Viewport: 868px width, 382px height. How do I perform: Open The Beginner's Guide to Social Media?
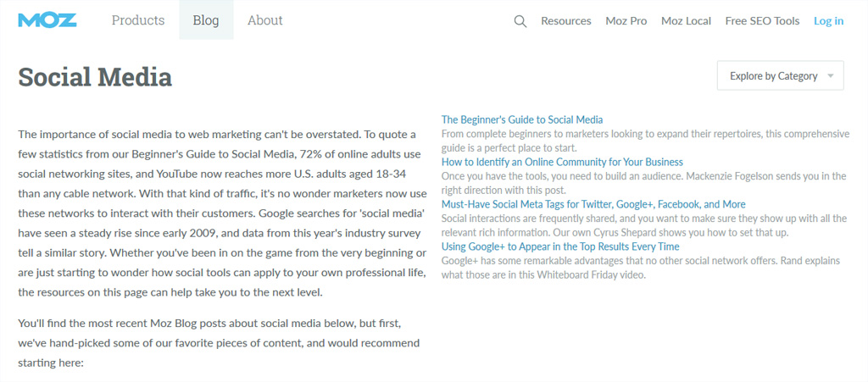(522, 119)
